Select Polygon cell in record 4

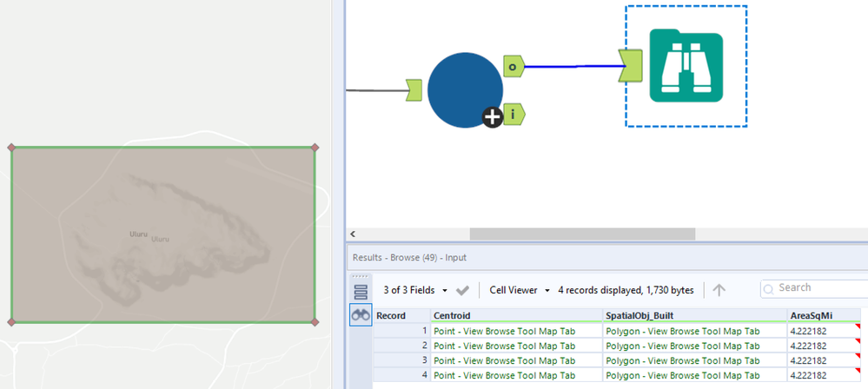tap(695, 375)
